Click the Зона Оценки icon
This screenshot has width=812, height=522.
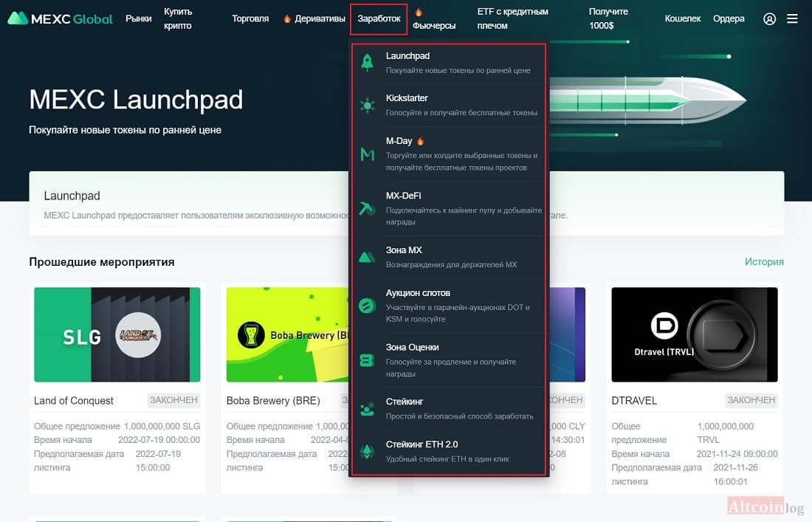[367, 360]
